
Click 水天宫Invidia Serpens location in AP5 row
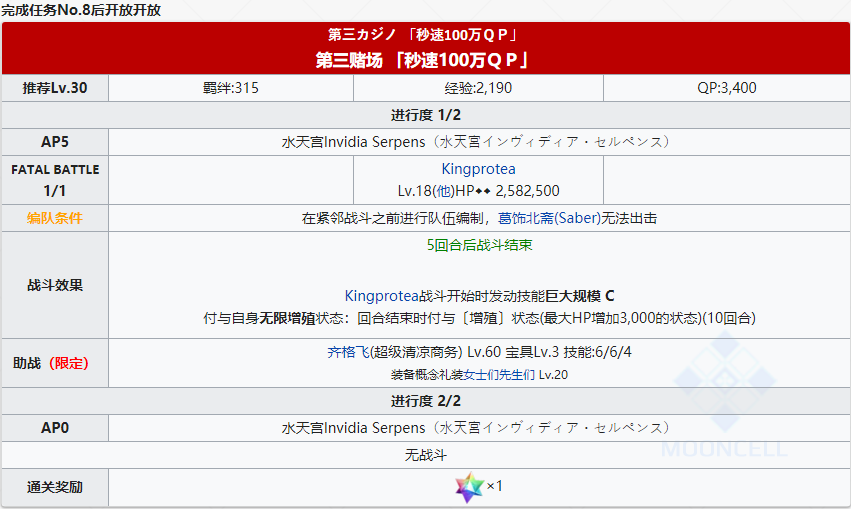point(478,142)
